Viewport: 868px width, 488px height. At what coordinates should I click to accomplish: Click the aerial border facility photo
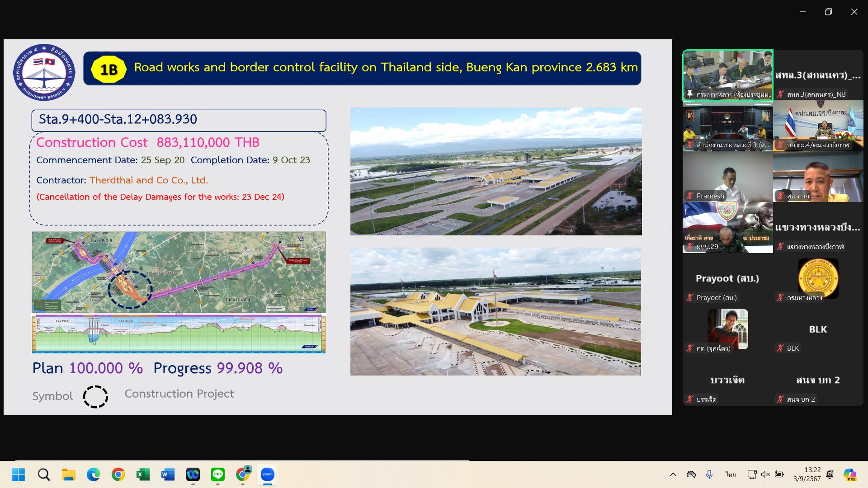495,171
